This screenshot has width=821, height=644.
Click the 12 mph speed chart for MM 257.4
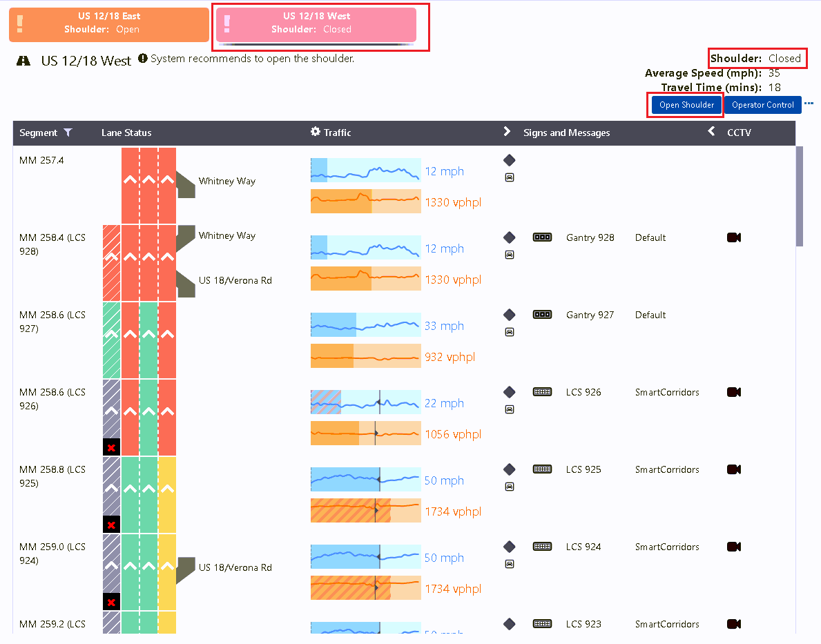tap(365, 170)
